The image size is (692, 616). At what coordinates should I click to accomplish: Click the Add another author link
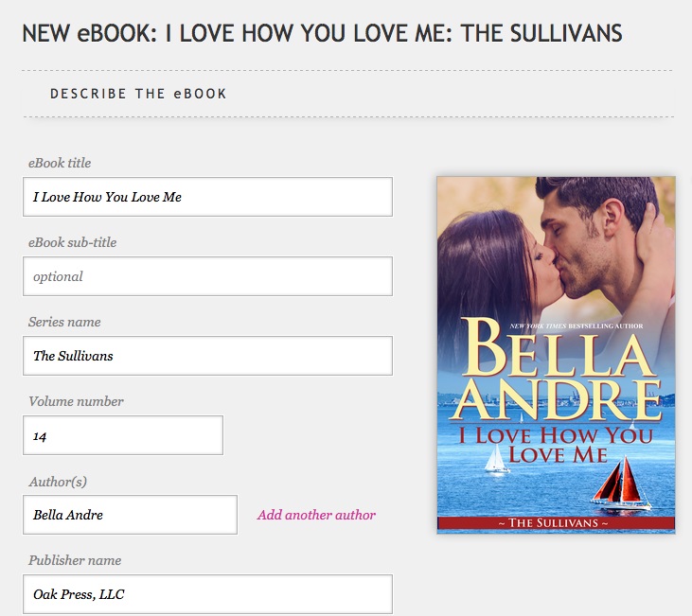[x=316, y=515]
